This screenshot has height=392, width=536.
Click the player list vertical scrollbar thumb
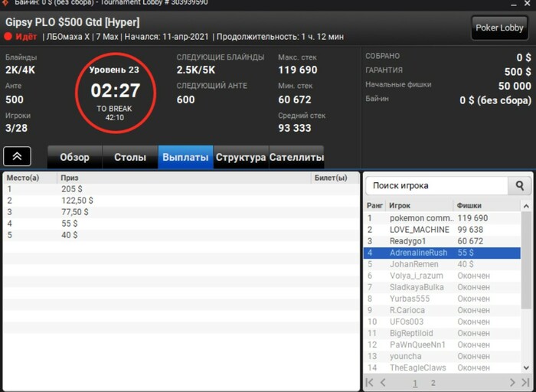[526, 260]
